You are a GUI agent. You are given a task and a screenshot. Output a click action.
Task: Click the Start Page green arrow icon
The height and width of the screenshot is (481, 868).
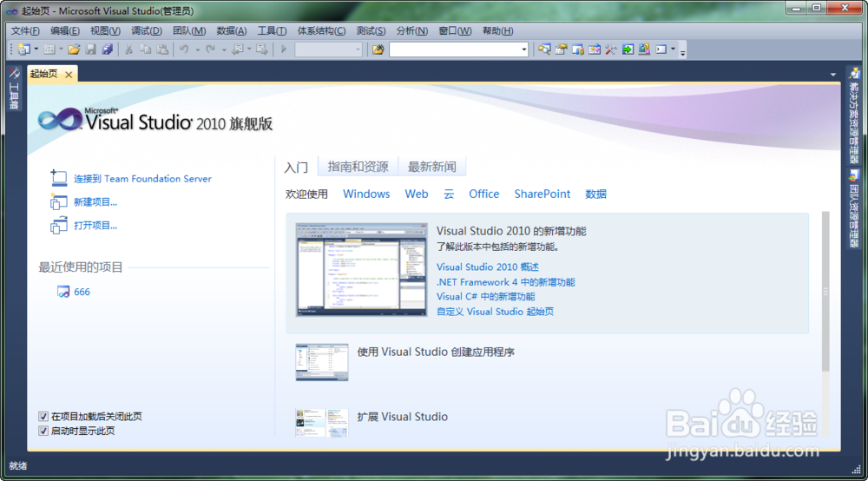click(x=628, y=49)
